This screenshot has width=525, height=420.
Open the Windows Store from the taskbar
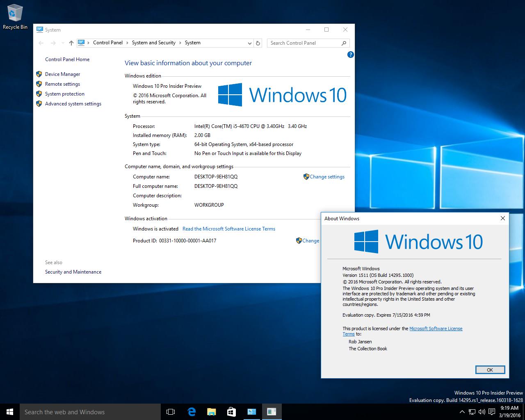[x=231, y=412]
